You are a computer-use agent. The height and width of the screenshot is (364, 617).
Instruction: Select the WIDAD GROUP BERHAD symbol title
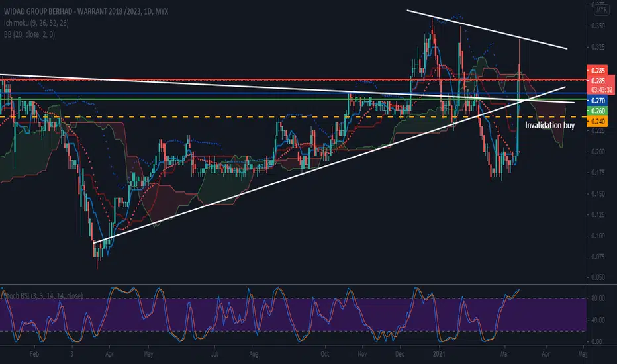tap(86, 11)
